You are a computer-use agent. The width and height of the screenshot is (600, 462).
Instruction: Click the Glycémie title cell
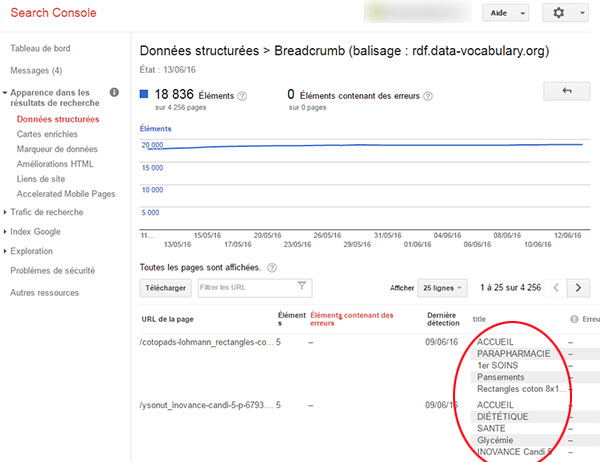tap(495, 440)
